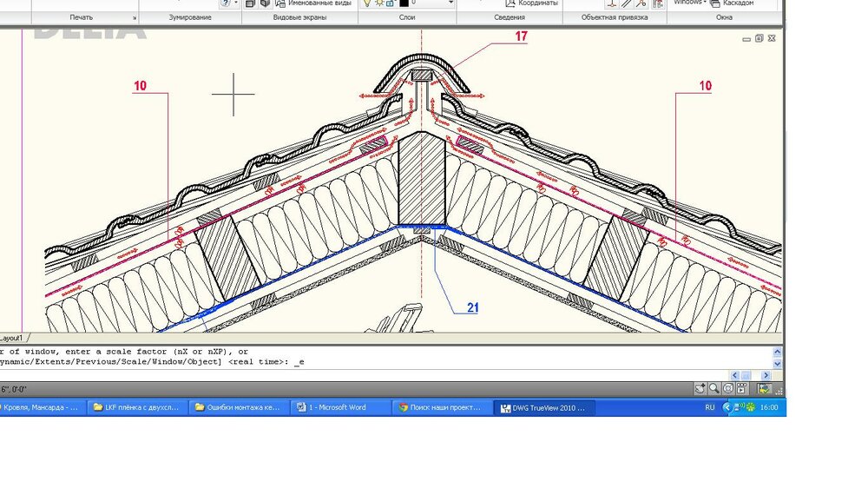The width and height of the screenshot is (868, 488).
Task: Restore the drawing's inner window
Action: click(x=759, y=38)
